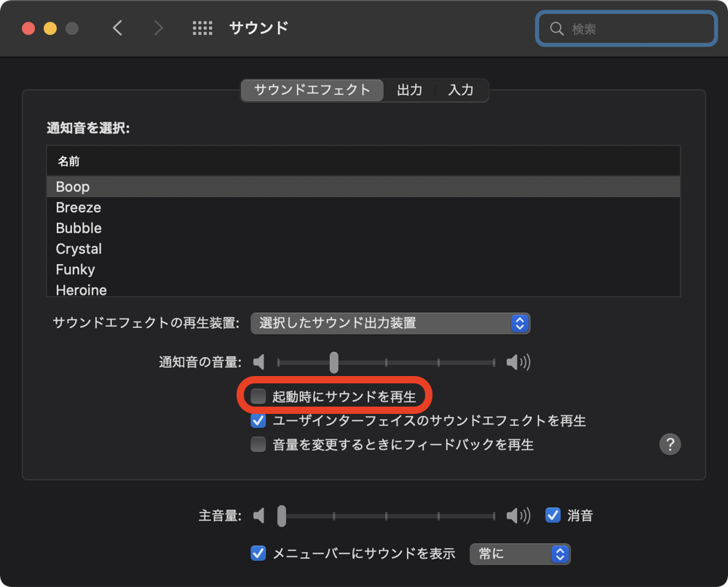Open サウンドエフェクトの再生装置 dropdown
The width and height of the screenshot is (728, 587).
click(390, 324)
